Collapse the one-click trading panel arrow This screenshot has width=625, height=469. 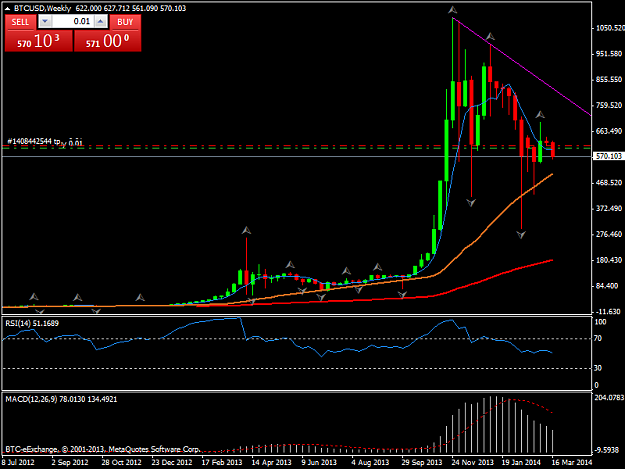(8, 8)
